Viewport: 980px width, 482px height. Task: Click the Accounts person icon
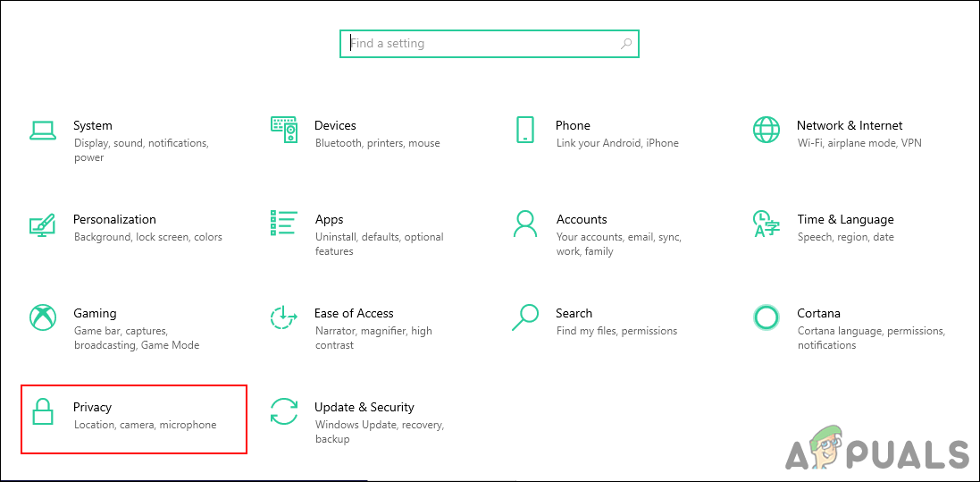click(525, 224)
